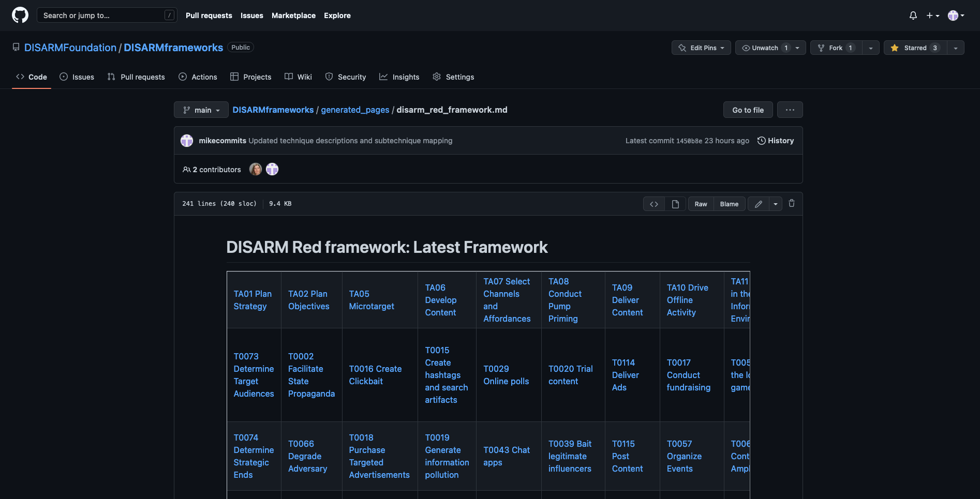Screen dimensions: 980x499
Task: Expand the Fork options caret
Action: (x=871, y=48)
